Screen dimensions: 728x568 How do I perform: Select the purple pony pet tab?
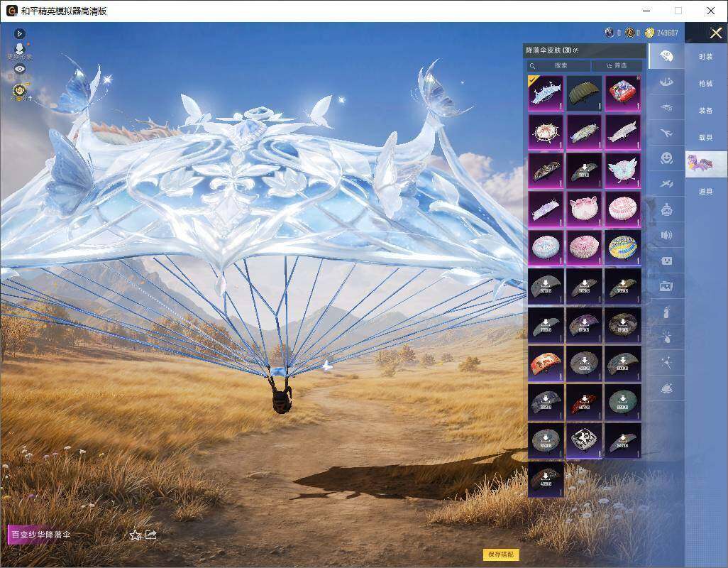(706, 164)
